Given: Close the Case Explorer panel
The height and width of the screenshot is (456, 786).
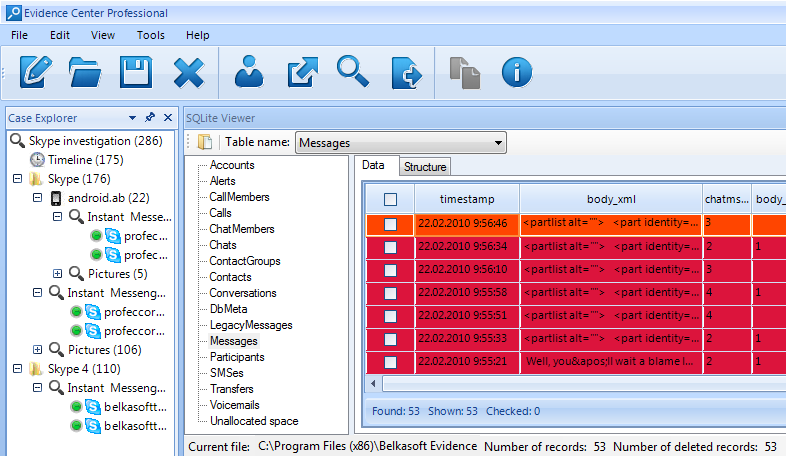Looking at the screenshot, I should (168, 117).
